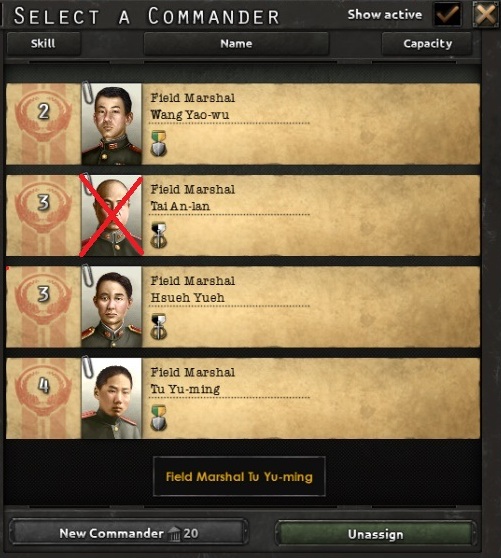Click Tu Yu-ming's green-yellow trait medal icon
501x558 pixels.
tap(158, 418)
